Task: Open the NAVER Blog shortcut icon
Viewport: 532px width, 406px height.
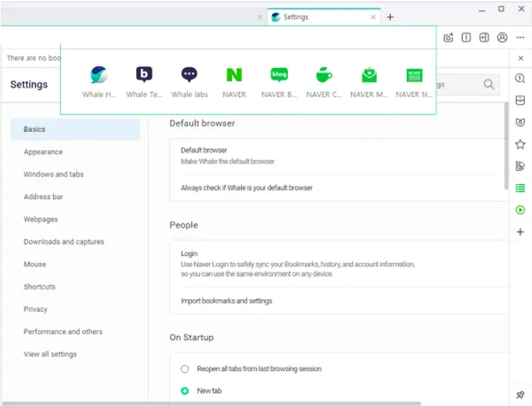Action: pos(279,75)
